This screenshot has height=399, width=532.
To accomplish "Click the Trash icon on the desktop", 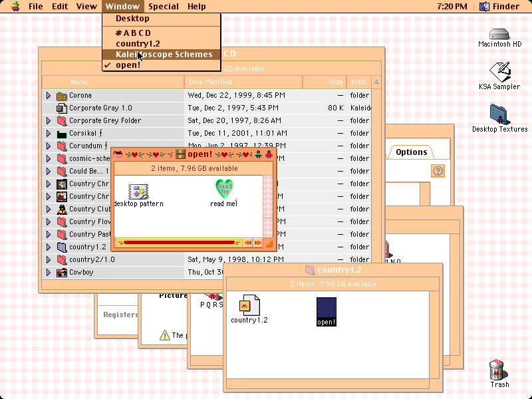I will tap(498, 370).
